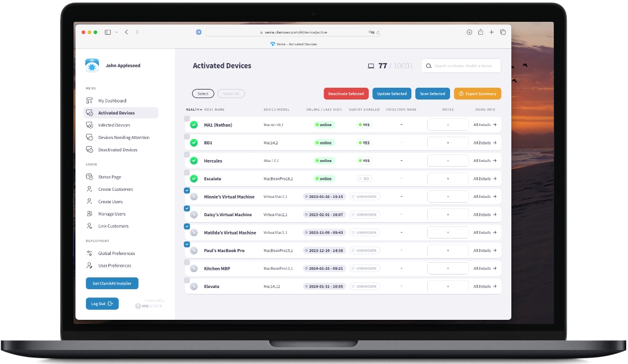
Task: Sort devices by the Health column arrow
Action: tap(201, 110)
